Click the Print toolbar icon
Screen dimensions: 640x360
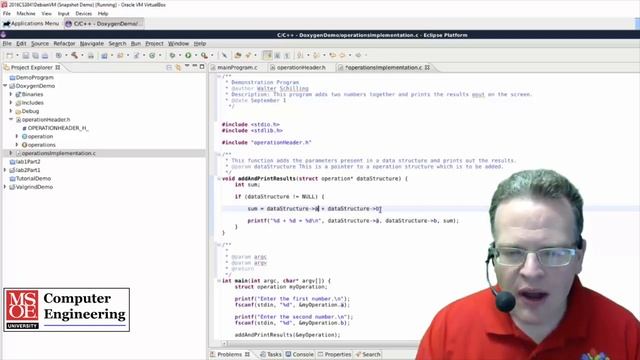pos(45,55)
